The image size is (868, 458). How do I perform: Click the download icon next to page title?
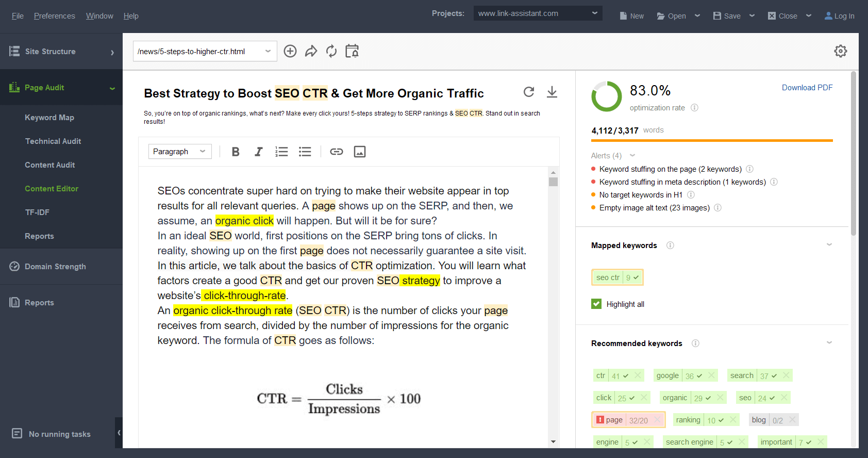coord(552,92)
